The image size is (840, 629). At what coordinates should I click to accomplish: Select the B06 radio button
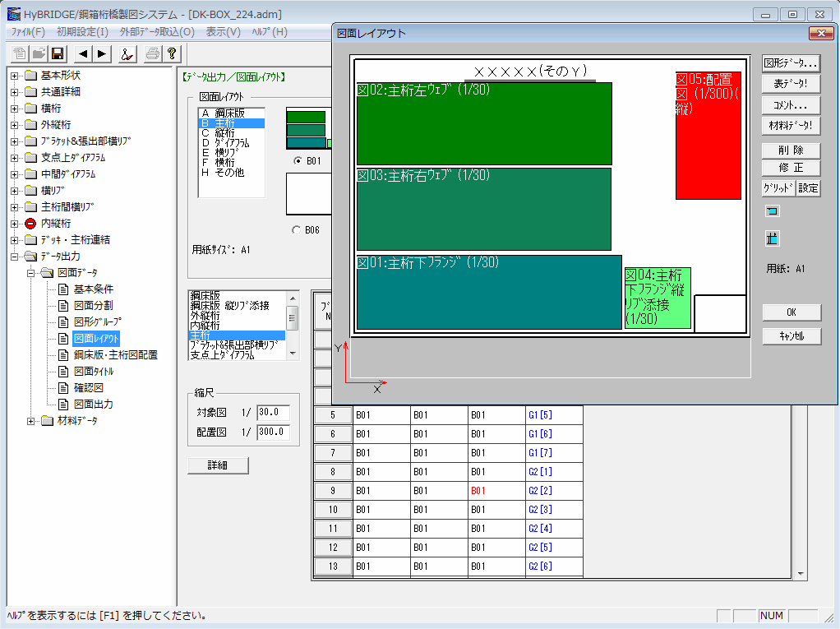[298, 230]
